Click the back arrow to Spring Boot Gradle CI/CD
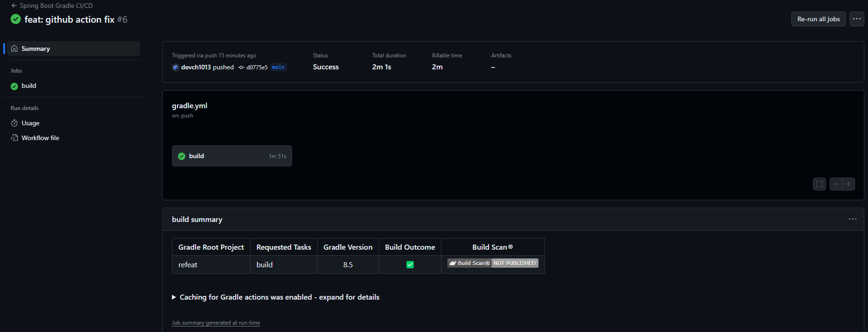Screen dimensions: 868x332 pyautogui.click(x=14, y=6)
